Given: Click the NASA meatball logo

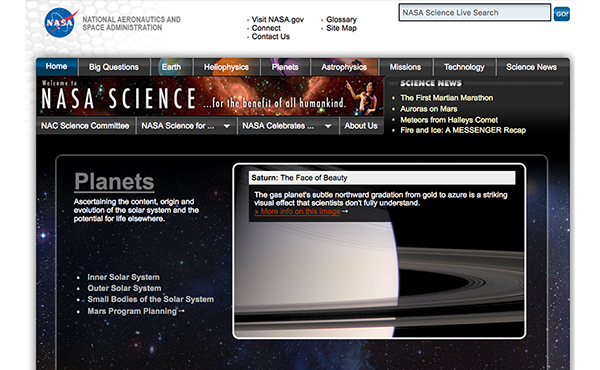Looking at the screenshot, I should tap(60, 23).
